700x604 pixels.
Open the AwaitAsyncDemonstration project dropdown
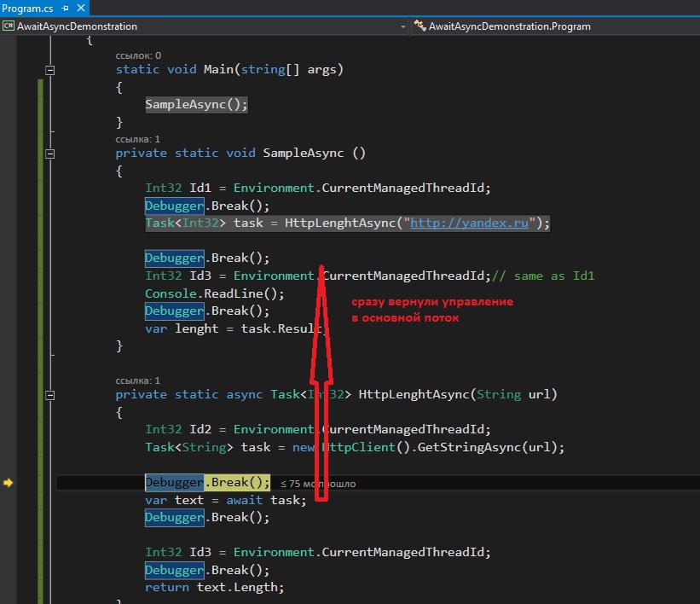(205, 26)
